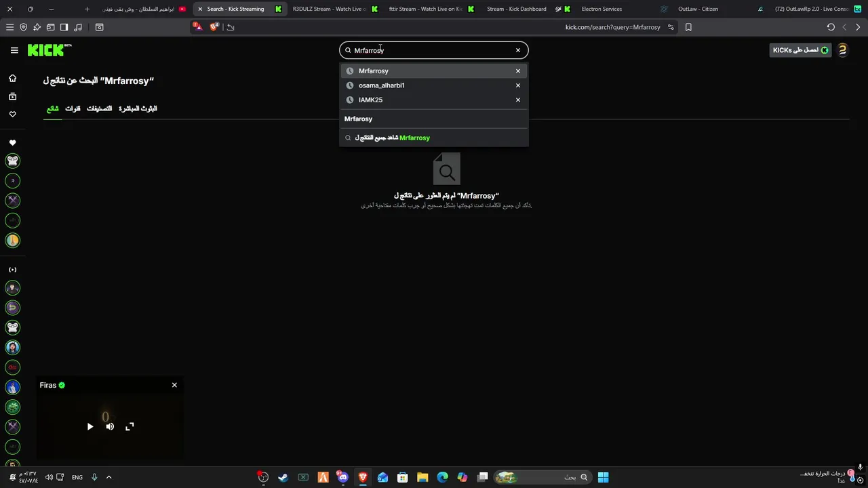
Task: Open Discord from the taskbar
Action: [342, 477]
